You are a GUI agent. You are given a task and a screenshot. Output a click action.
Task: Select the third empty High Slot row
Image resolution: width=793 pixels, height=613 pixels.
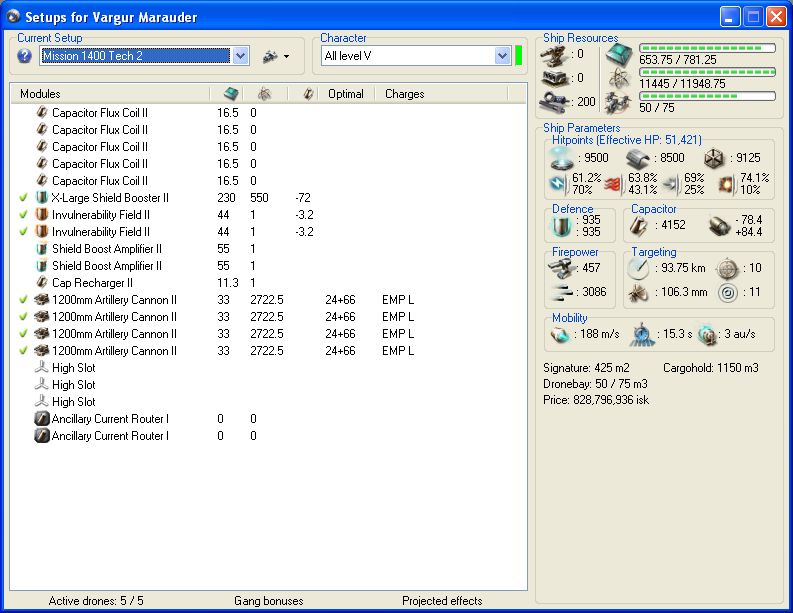[x=268, y=402]
